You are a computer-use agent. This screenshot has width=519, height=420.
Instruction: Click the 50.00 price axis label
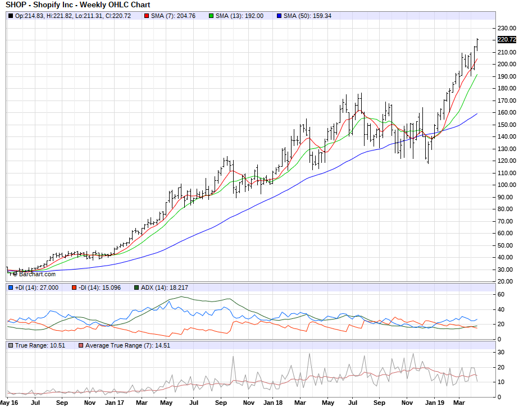pyautogui.click(x=505, y=245)
